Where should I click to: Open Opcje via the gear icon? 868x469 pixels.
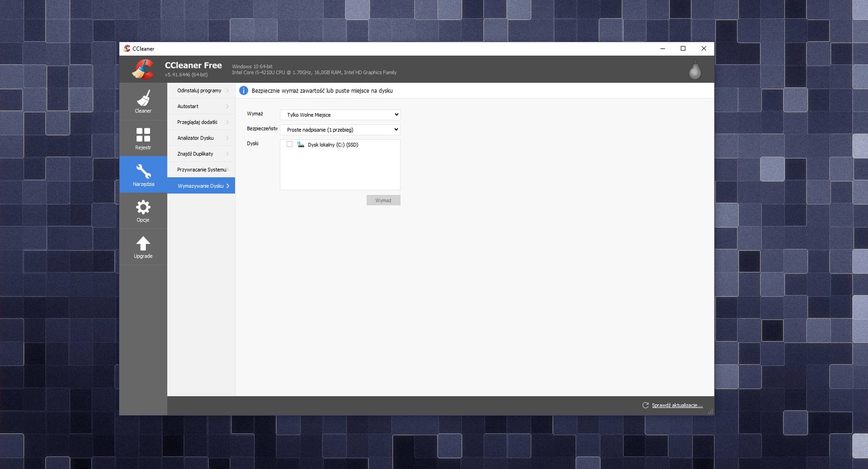(x=143, y=207)
